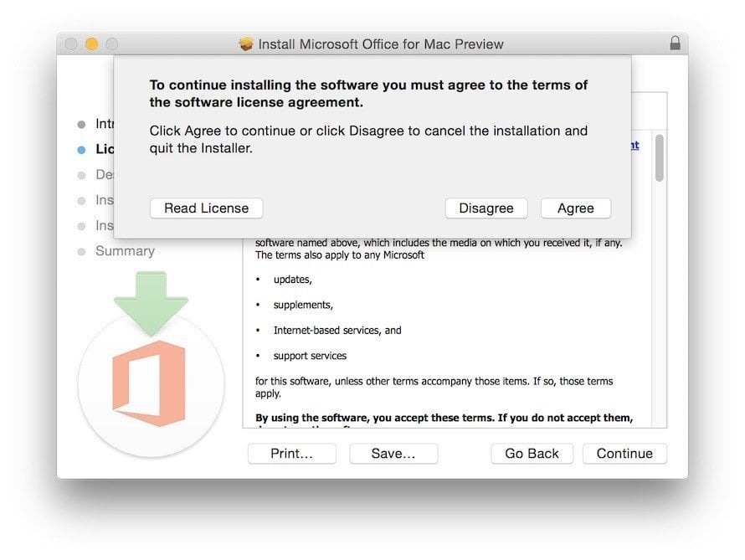The height and width of the screenshot is (560, 745).
Task: Click the 'support services' bullet line
Action: [310, 356]
